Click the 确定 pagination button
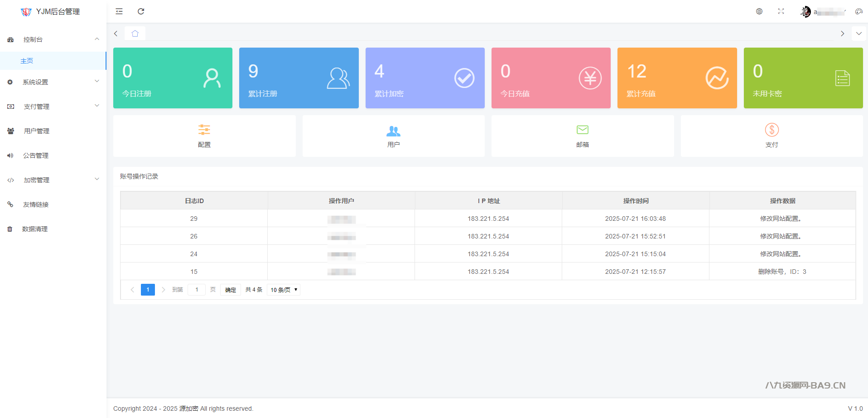Viewport: 868px width, 418px height. click(230, 290)
